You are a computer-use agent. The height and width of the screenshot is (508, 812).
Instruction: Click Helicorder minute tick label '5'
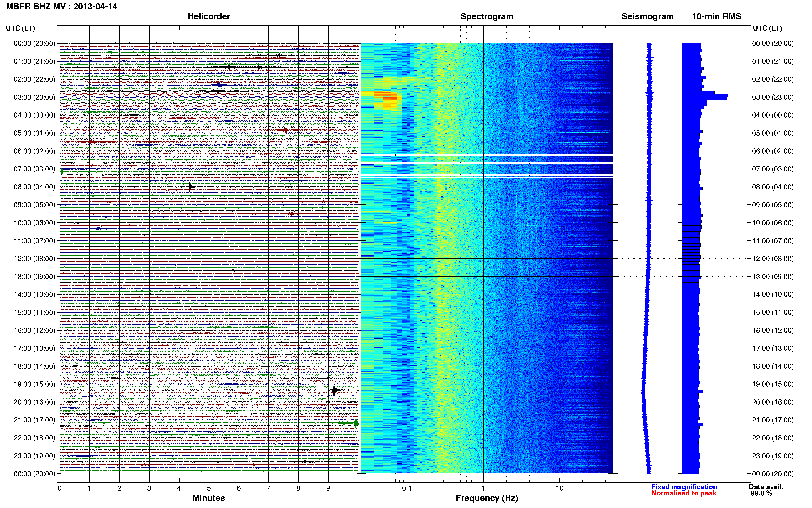pos(209,488)
